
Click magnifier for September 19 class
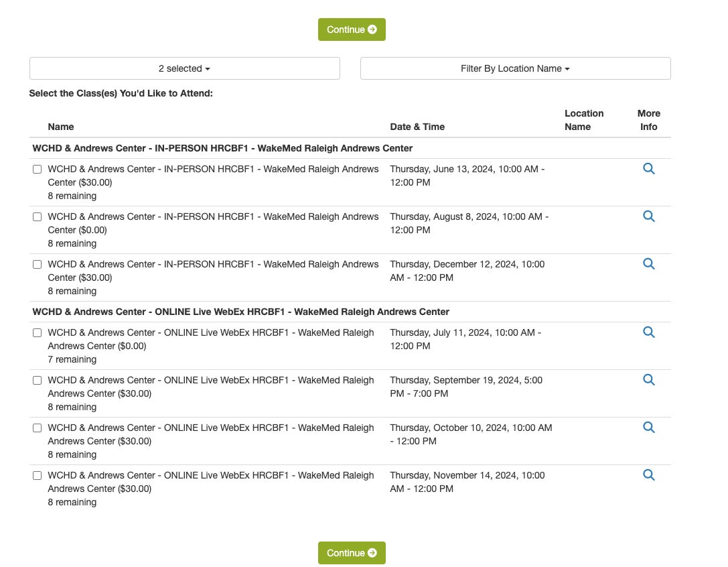648,380
